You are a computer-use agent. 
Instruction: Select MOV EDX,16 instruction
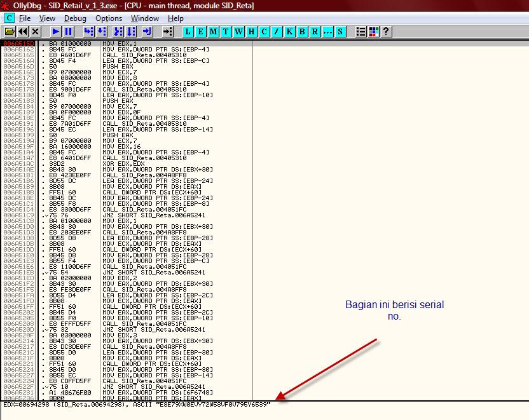click(121, 147)
